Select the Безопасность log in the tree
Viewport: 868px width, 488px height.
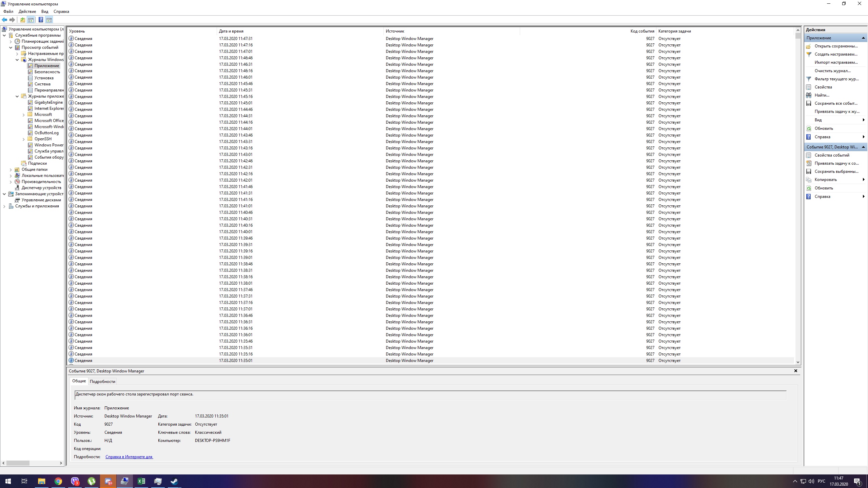(x=47, y=72)
